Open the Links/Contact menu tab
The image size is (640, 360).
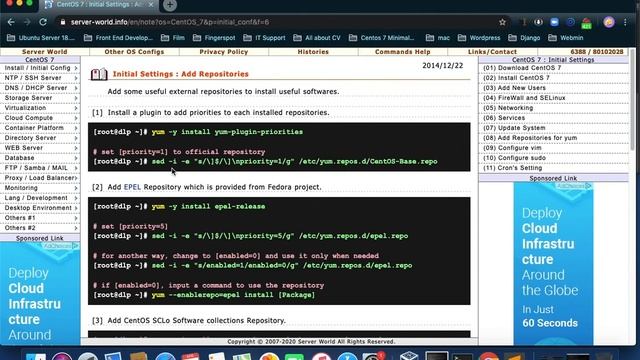492,52
